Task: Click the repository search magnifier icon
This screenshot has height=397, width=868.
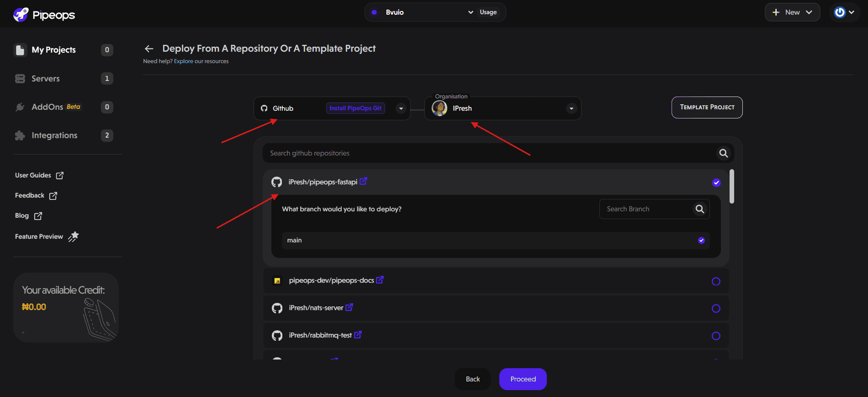Action: click(x=724, y=153)
